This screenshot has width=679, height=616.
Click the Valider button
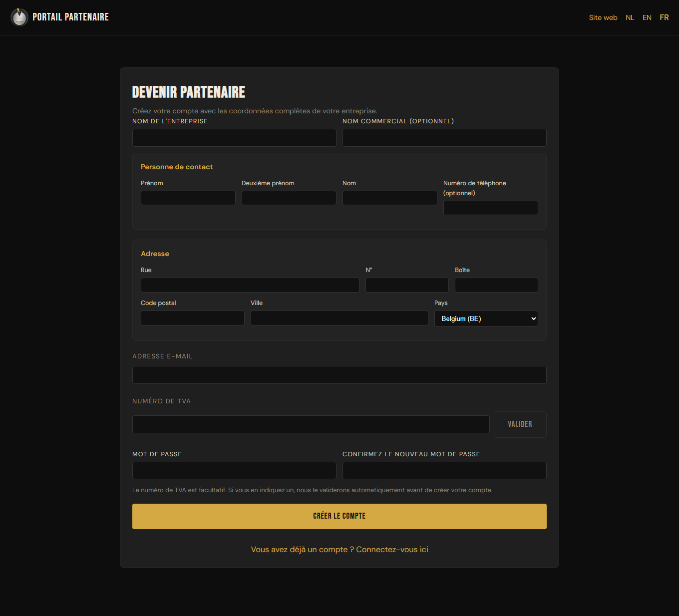click(520, 424)
